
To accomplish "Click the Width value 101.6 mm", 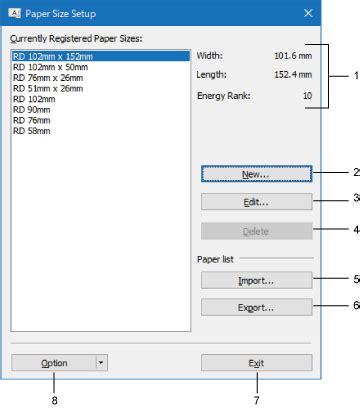I will point(293,56).
